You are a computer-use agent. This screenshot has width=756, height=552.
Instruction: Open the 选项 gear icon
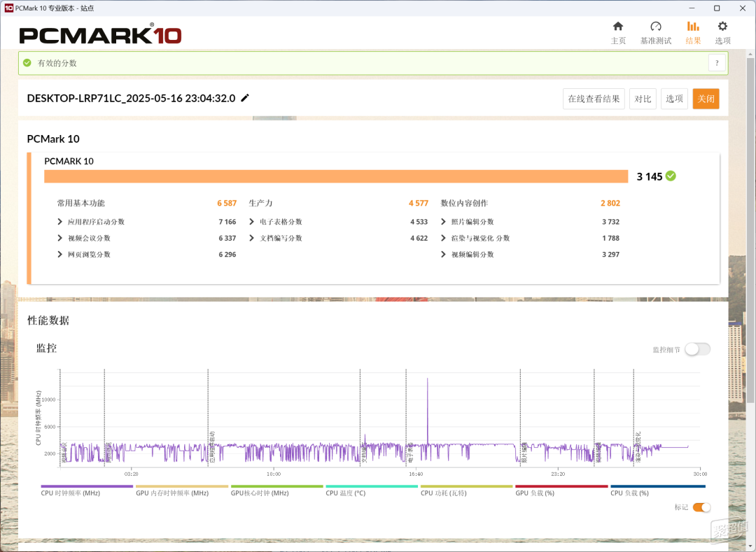[x=722, y=27]
